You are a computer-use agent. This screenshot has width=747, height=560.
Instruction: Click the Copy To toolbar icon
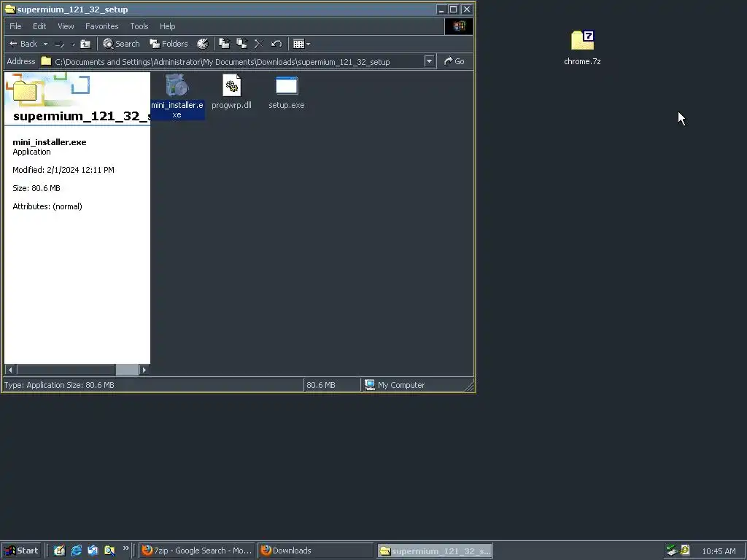click(x=242, y=44)
